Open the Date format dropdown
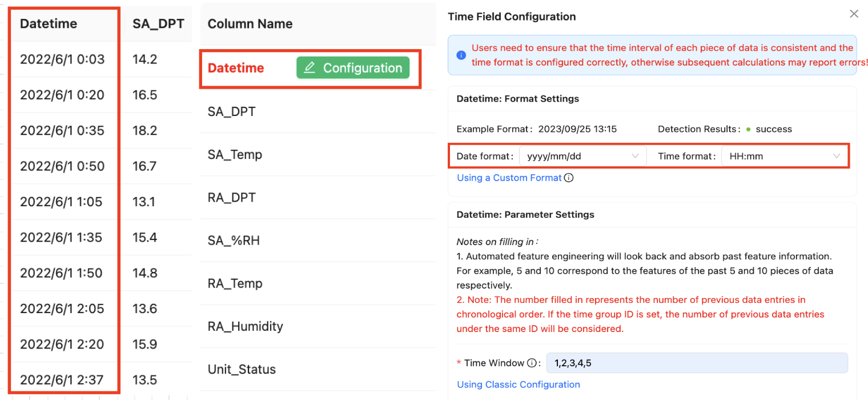Image resolution: width=868 pixels, height=400 pixels. [x=582, y=156]
